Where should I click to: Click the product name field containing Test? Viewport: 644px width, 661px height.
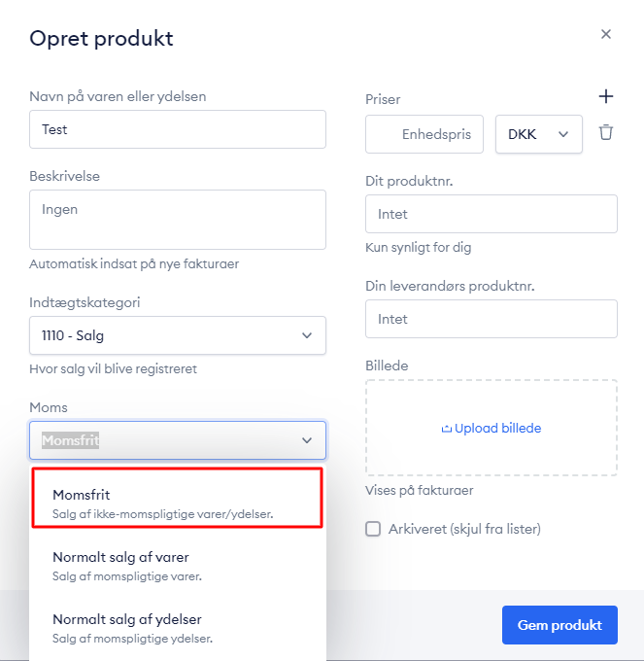(x=178, y=129)
